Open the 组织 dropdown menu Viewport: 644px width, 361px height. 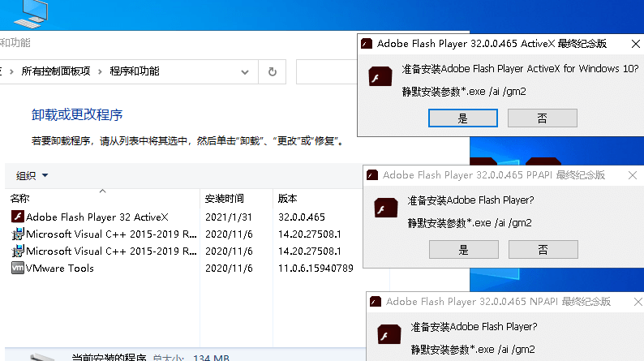[32, 176]
